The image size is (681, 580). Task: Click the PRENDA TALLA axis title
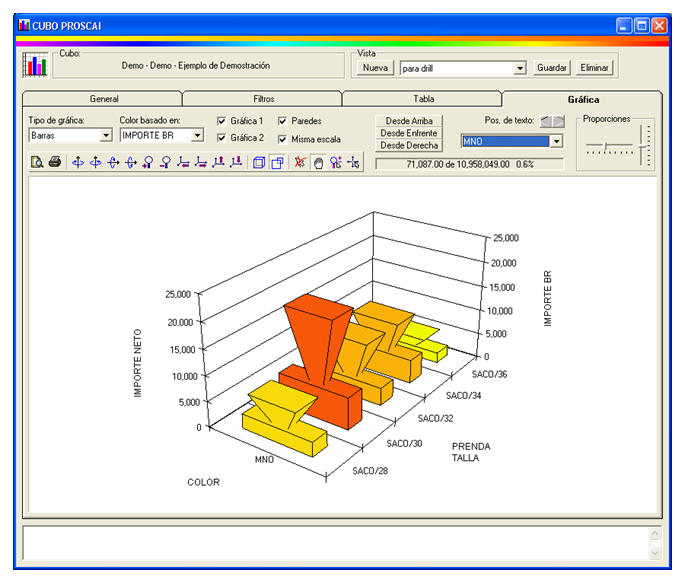point(471,452)
